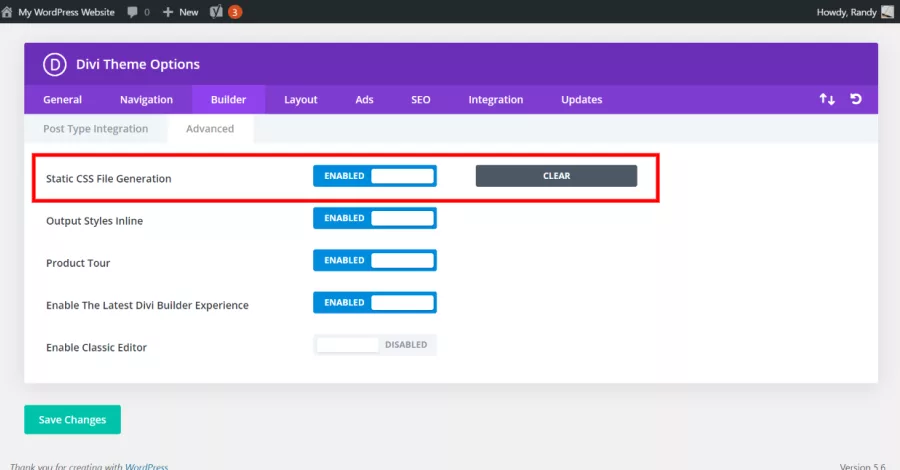
Task: Click the Divi logo circle icon
Action: point(55,64)
